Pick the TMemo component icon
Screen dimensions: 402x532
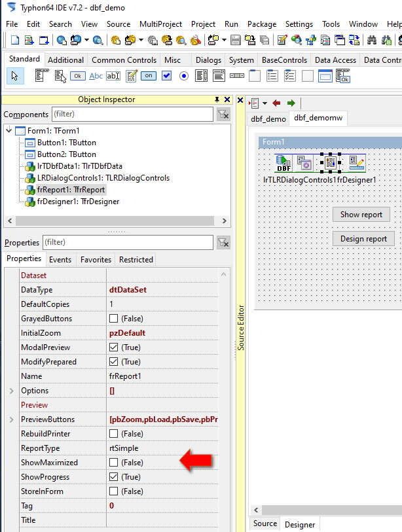pyautogui.click(x=132, y=76)
